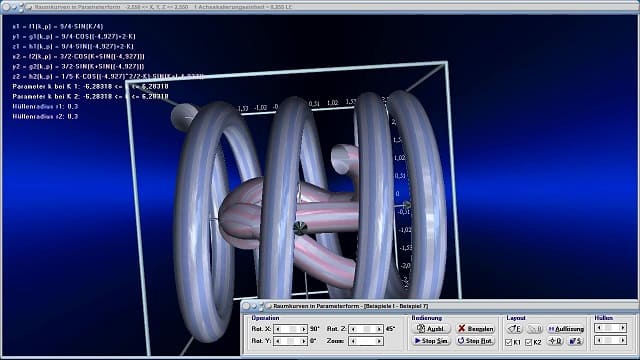Click the z1 = h1(k,p) formula text
Image resolution: width=640 pixels, height=360 pixels.
(73, 47)
